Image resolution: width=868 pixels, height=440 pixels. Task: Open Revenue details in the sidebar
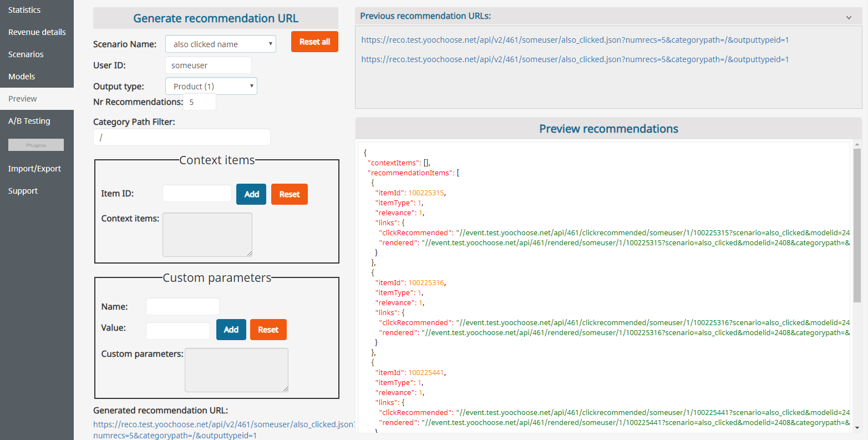coord(37,32)
